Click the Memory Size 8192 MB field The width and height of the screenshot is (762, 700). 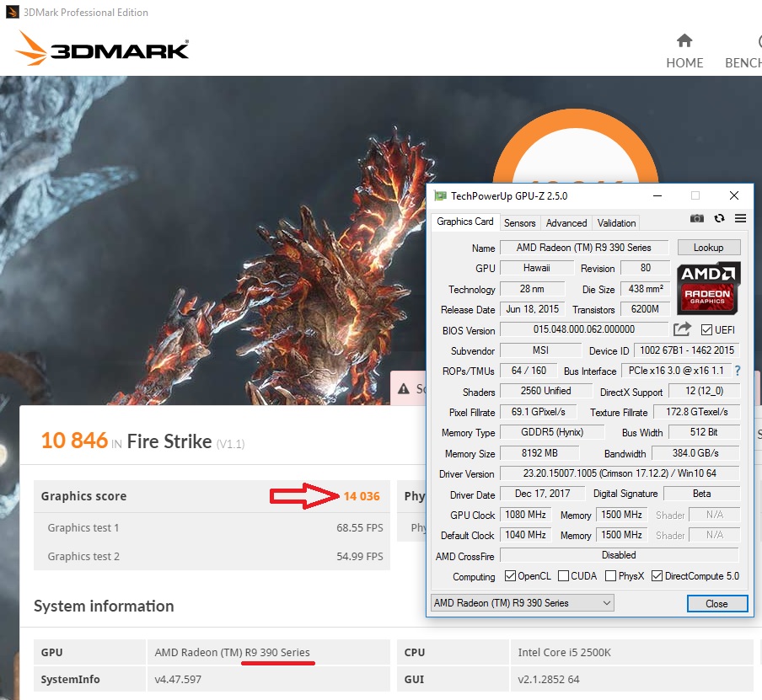coord(539,453)
